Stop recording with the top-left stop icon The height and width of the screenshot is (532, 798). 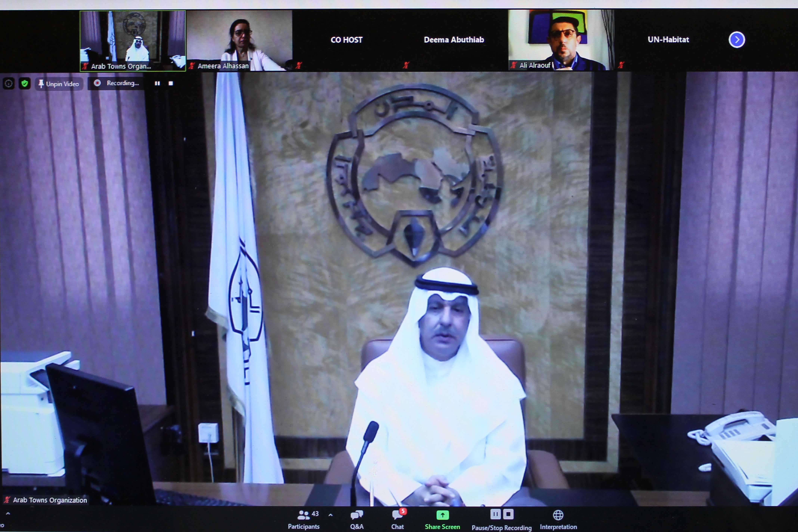[x=171, y=83]
